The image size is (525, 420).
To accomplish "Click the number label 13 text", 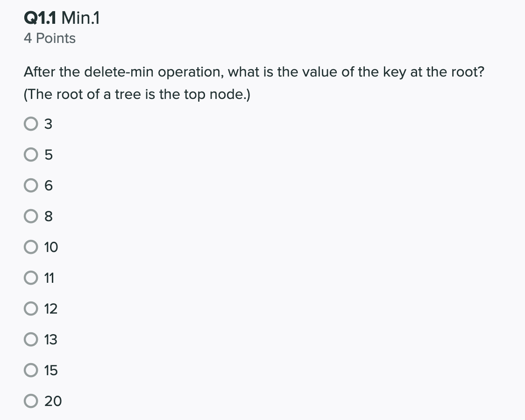I will tap(51, 339).
